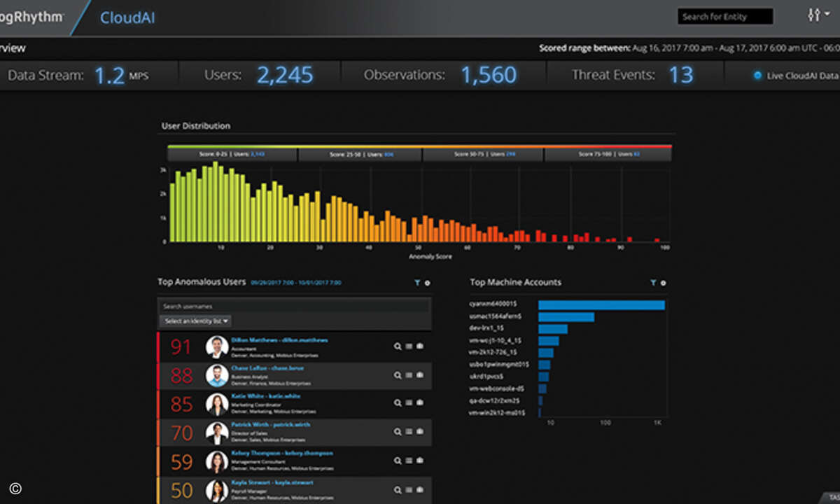Screen dimensions: 840x504
Task: Click the list icon in score 59 row
Action: pyautogui.click(x=409, y=461)
